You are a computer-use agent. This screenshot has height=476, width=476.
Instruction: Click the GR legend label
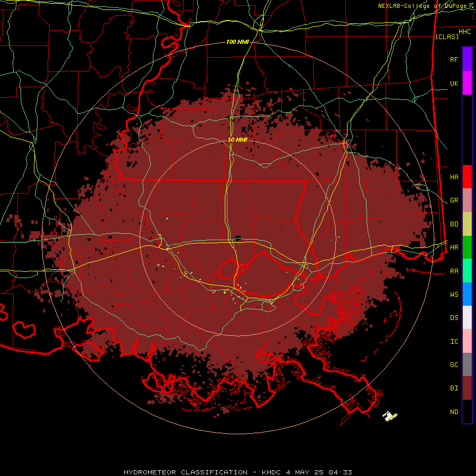coord(454,200)
